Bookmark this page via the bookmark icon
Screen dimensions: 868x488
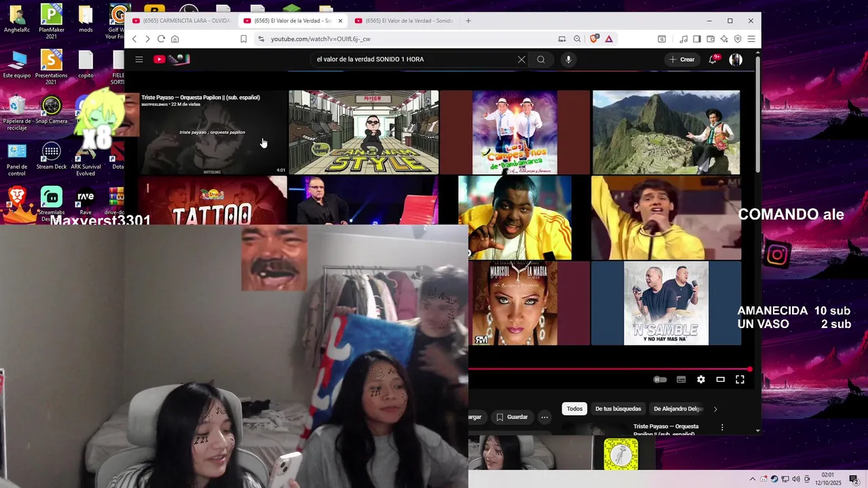(243, 39)
